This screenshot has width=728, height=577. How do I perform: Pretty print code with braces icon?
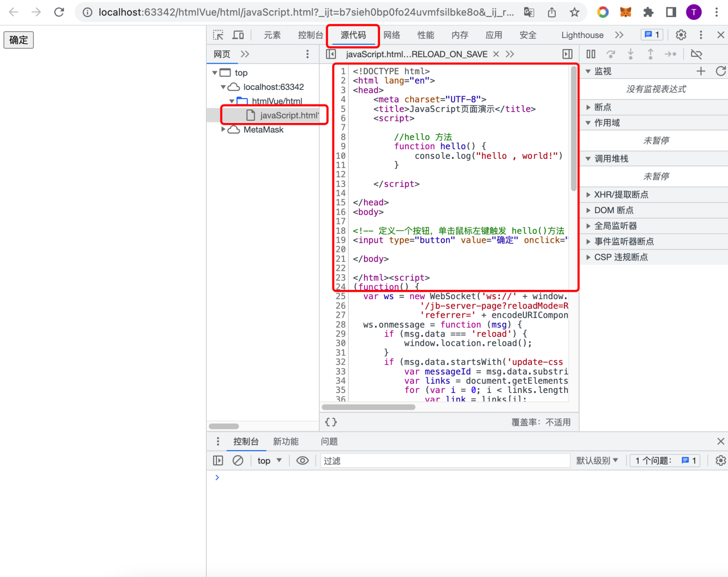[x=331, y=422]
